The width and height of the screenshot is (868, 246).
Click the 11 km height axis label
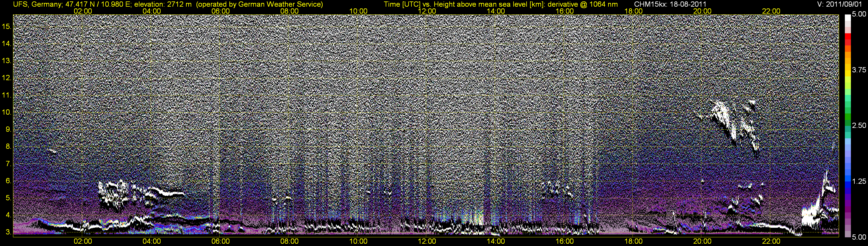[x=7, y=95]
